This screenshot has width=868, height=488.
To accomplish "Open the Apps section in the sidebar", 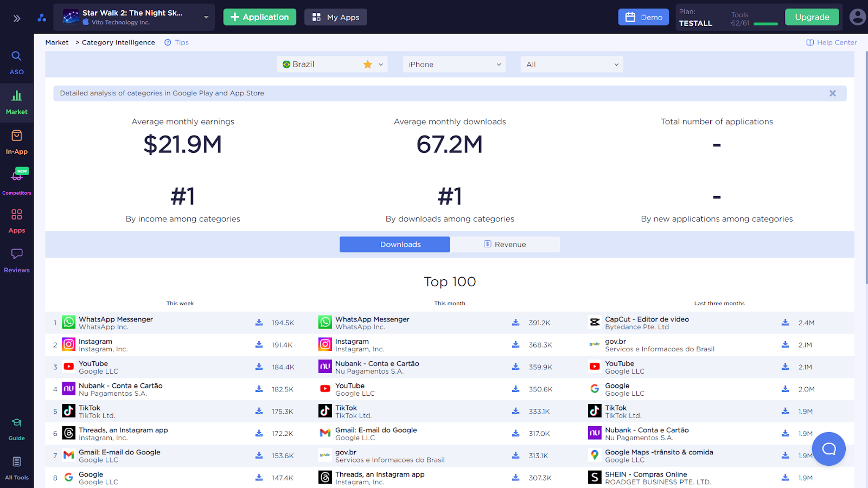I will pyautogui.click(x=17, y=221).
